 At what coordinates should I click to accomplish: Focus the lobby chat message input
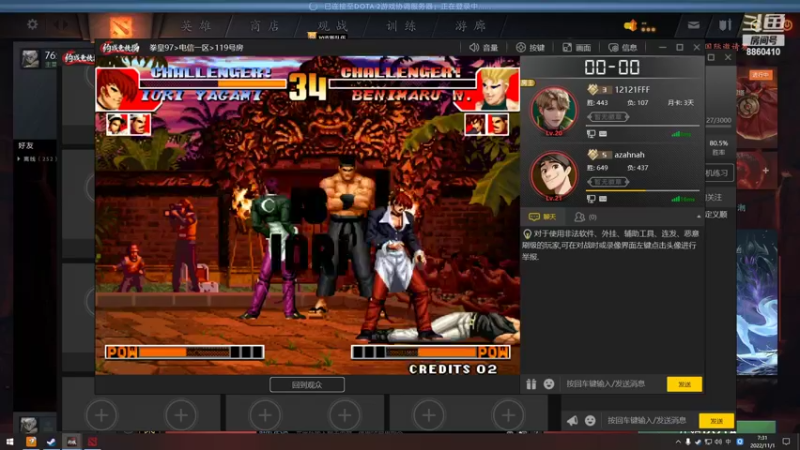coord(649,420)
